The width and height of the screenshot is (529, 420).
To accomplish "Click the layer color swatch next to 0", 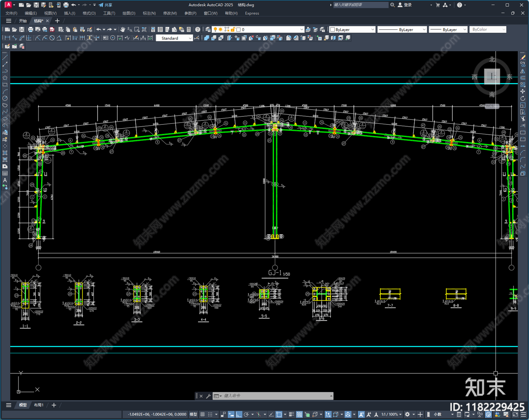I will pyautogui.click(x=238, y=29).
